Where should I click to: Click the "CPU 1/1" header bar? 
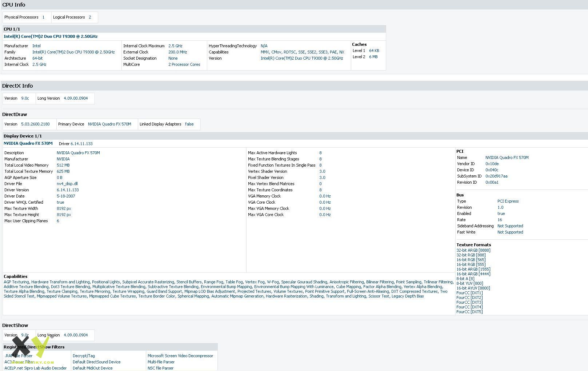pyautogui.click(x=194, y=29)
